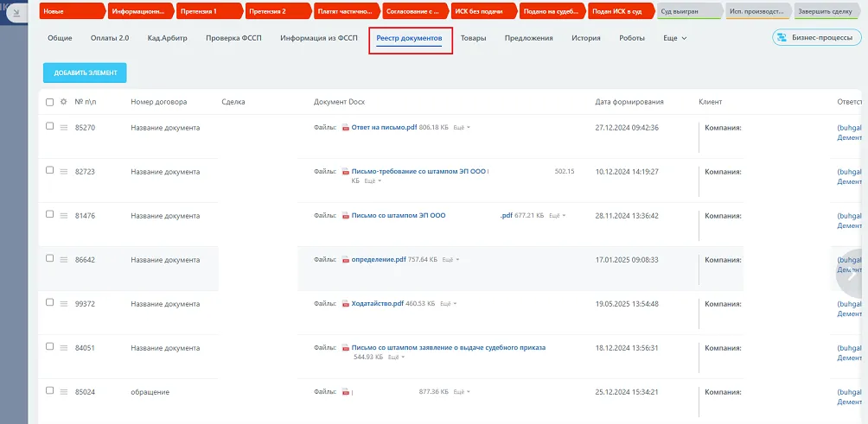
Task: Check the box for row 85270
Action: tap(50, 126)
